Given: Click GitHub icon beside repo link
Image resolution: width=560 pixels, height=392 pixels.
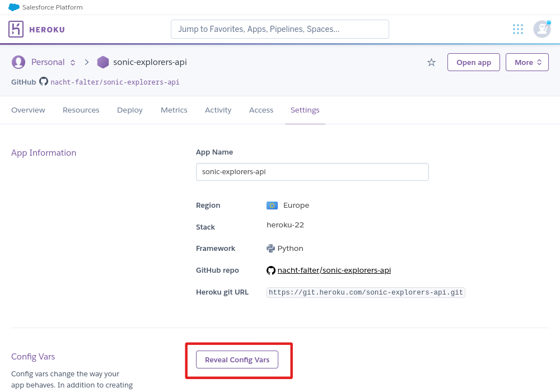Looking at the screenshot, I should [271, 270].
